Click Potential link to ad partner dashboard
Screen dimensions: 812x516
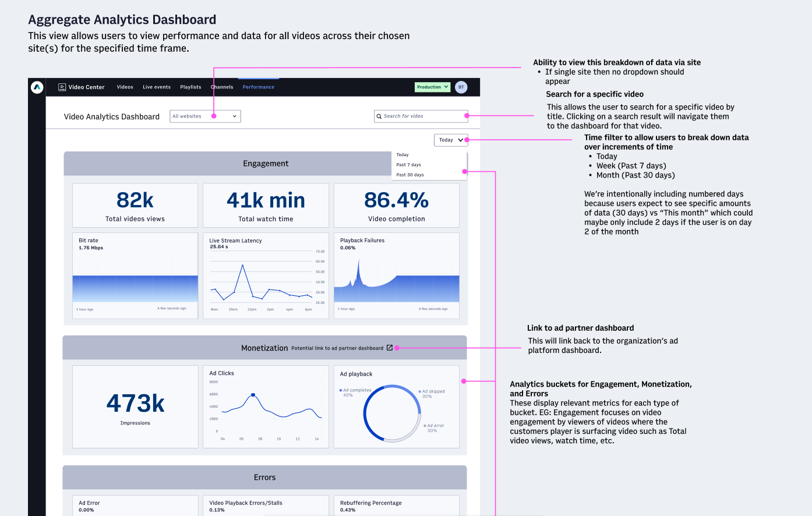click(337, 348)
